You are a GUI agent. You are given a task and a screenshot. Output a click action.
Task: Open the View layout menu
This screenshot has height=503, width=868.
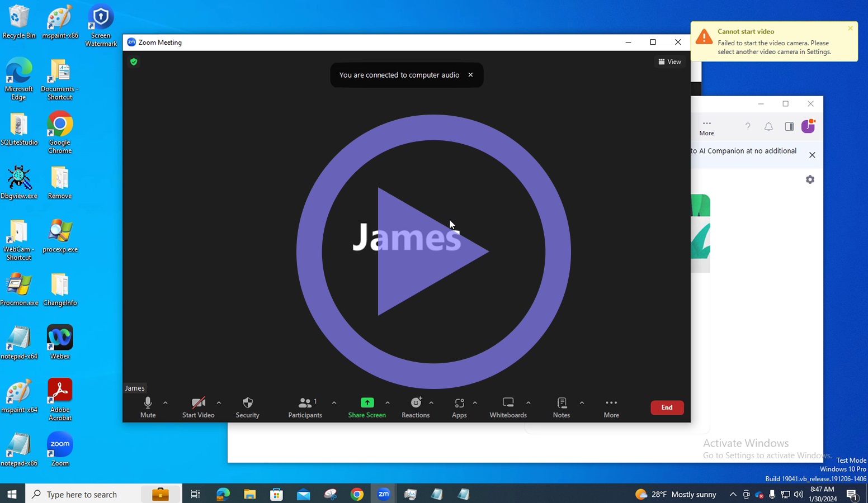669,61
